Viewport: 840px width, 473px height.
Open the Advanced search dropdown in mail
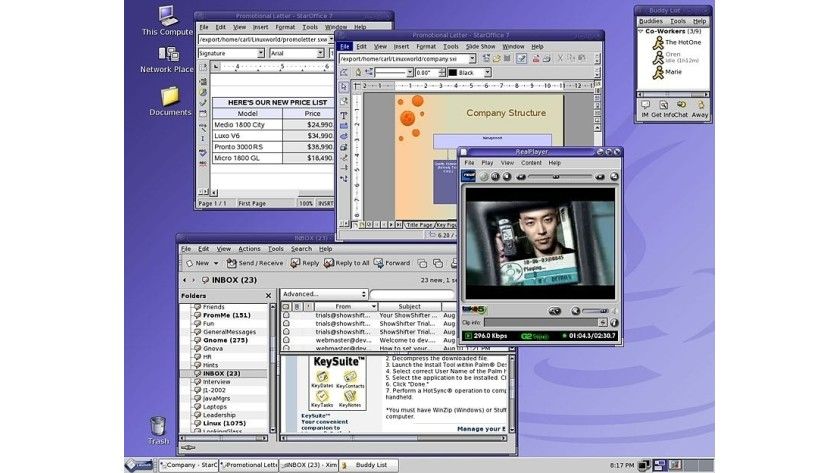(324, 294)
